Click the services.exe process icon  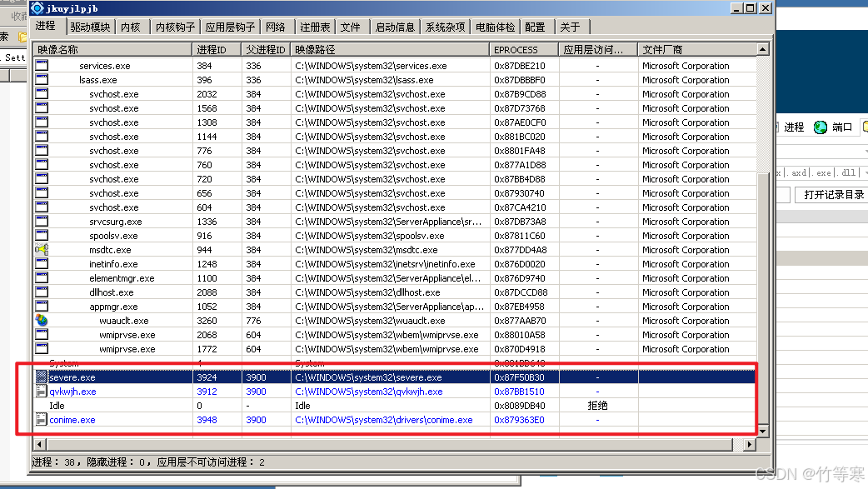click(x=42, y=66)
